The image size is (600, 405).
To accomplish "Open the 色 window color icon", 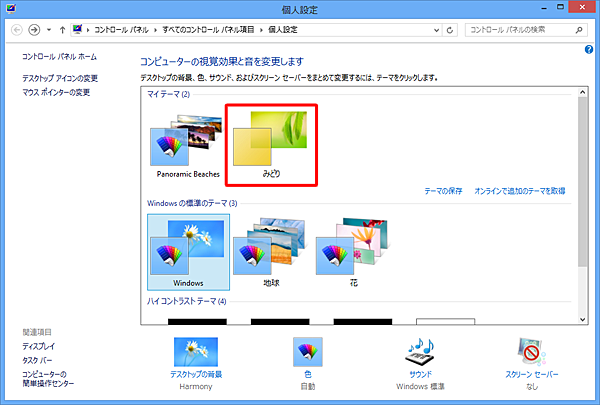I will point(308,352).
